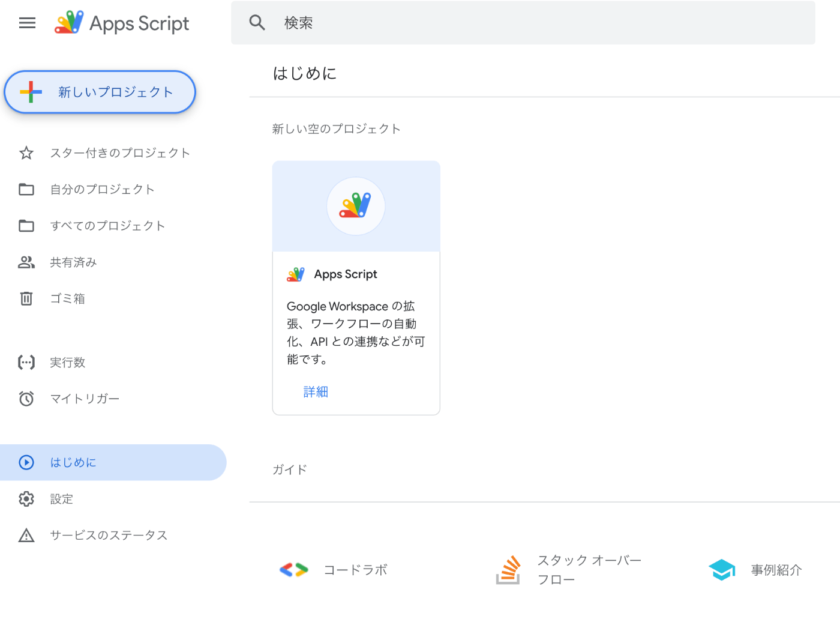Image resolution: width=840 pixels, height=619 pixels.
Task: Open スタック オーバーフロー guide link
Action: (x=589, y=570)
